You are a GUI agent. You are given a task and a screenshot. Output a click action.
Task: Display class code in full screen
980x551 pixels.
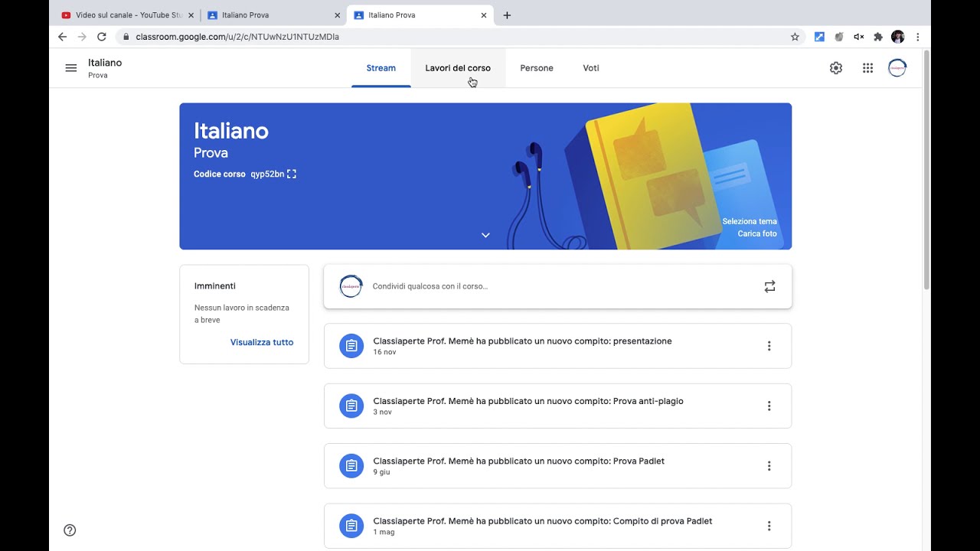pyautogui.click(x=292, y=174)
